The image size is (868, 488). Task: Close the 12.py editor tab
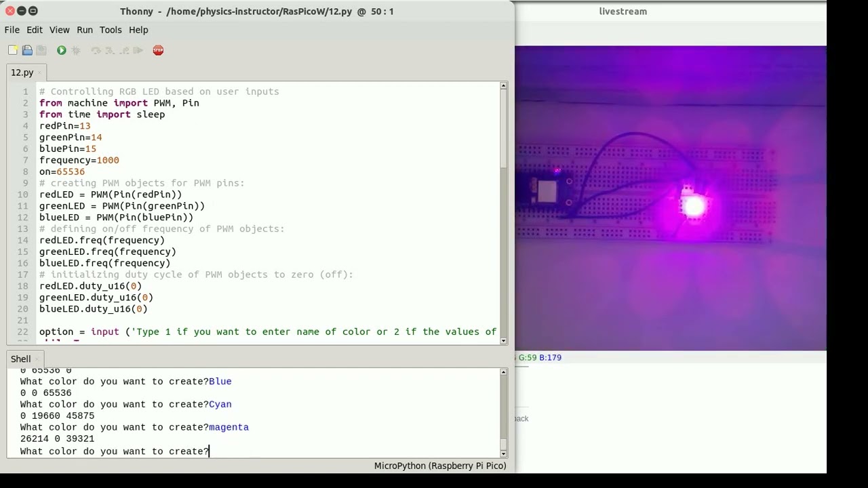pos(41,73)
